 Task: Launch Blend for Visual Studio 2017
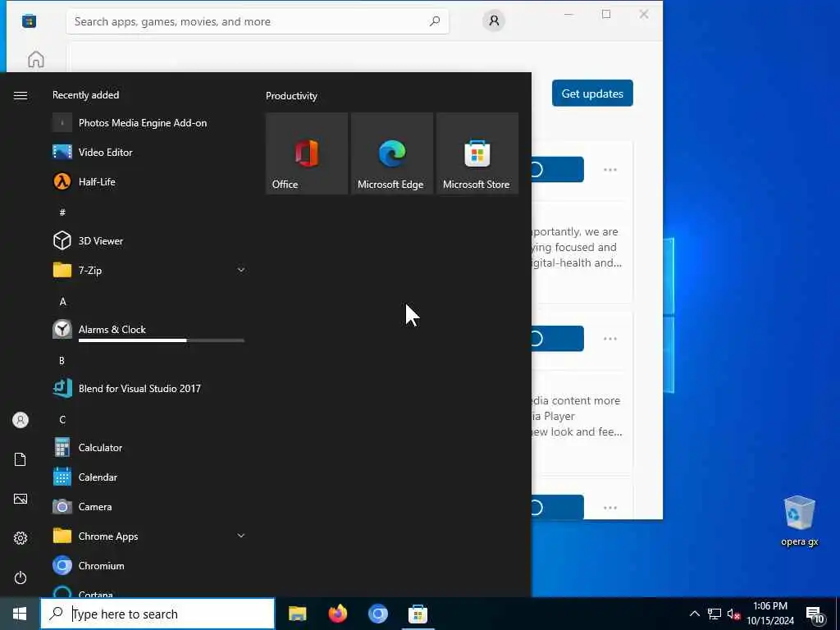click(x=148, y=388)
